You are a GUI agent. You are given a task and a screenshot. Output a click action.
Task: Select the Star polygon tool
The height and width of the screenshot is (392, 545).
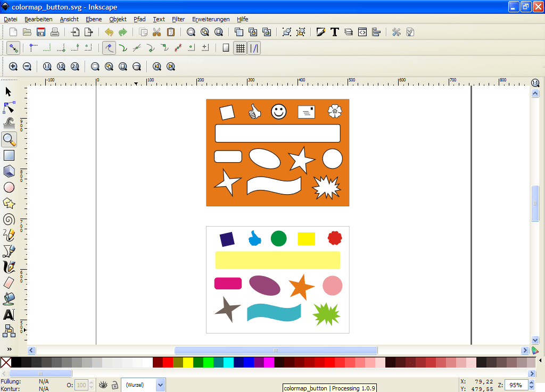(9, 204)
